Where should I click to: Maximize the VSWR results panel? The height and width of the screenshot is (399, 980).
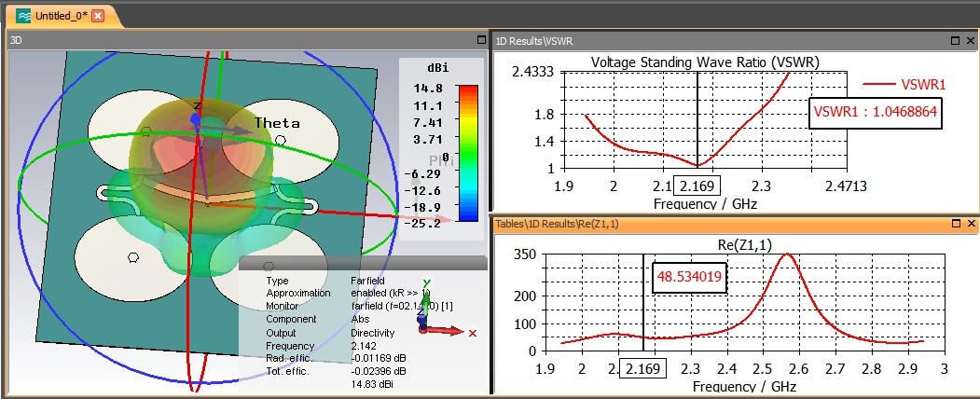coord(955,41)
